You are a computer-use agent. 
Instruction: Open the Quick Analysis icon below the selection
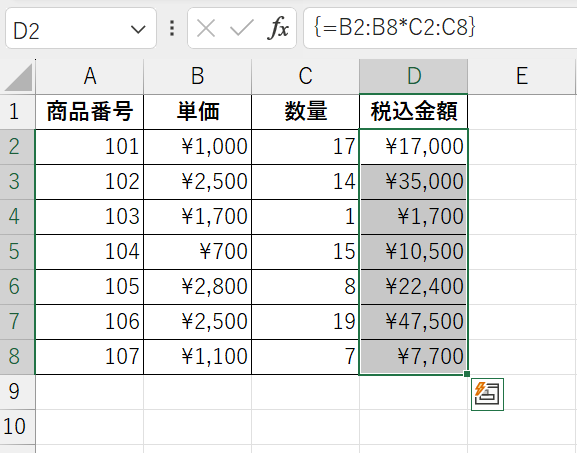click(x=487, y=394)
